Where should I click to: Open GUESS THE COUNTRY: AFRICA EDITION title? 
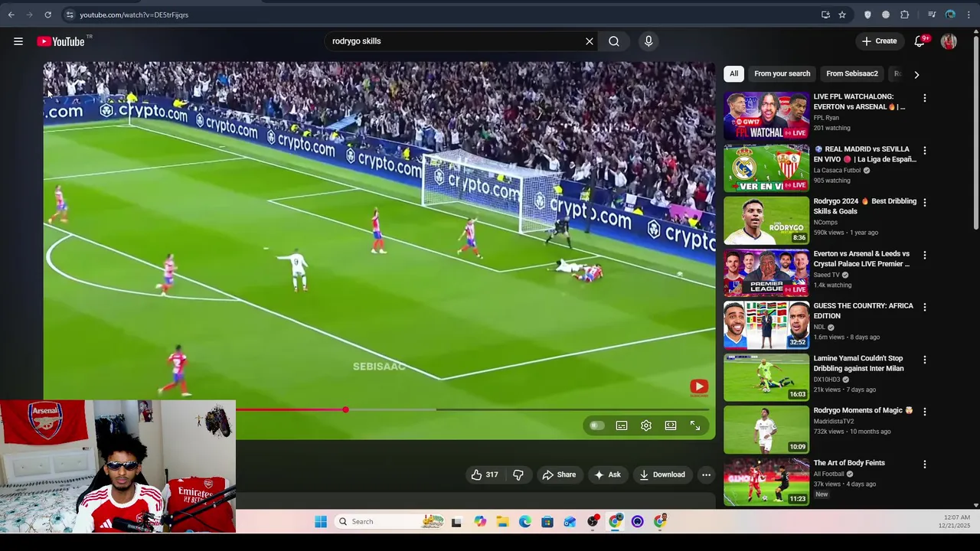coord(863,311)
